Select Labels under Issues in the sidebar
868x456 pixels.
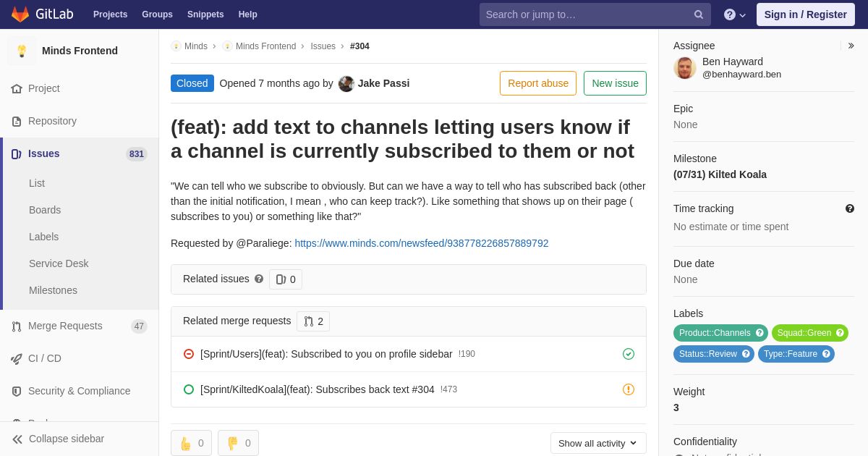coord(43,237)
